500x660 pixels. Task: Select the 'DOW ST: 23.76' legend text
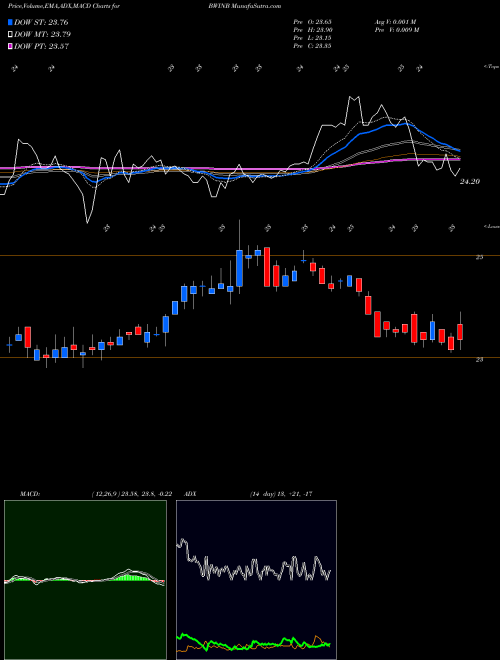point(41,22)
